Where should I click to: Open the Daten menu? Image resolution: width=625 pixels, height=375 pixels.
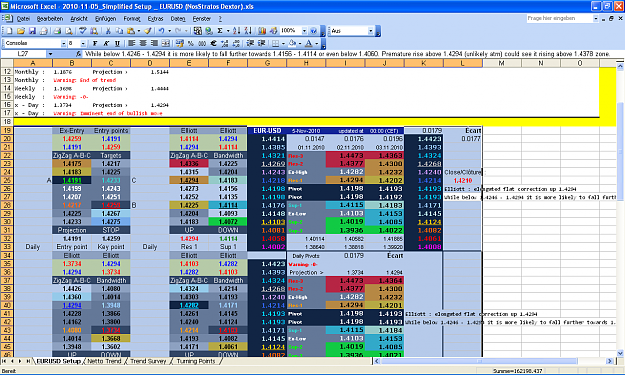coord(178,19)
